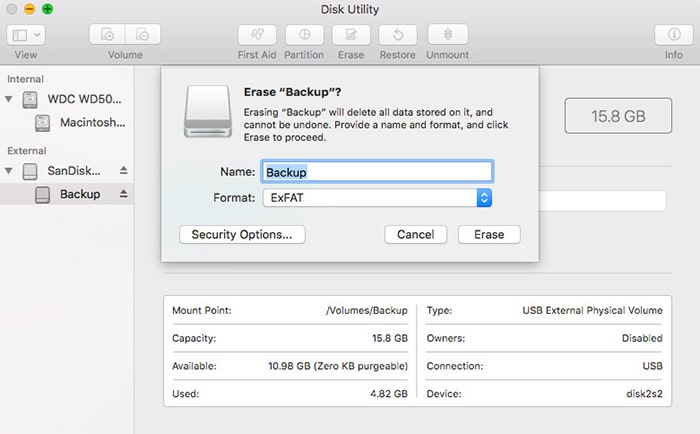Click the Security Options button

click(241, 235)
